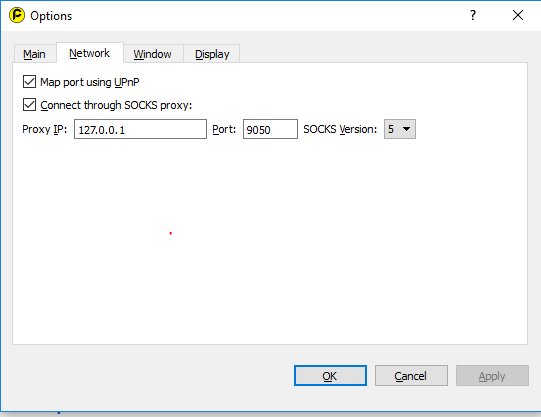Click the Apply button
Viewport: 541px width, 417px height.
click(492, 376)
